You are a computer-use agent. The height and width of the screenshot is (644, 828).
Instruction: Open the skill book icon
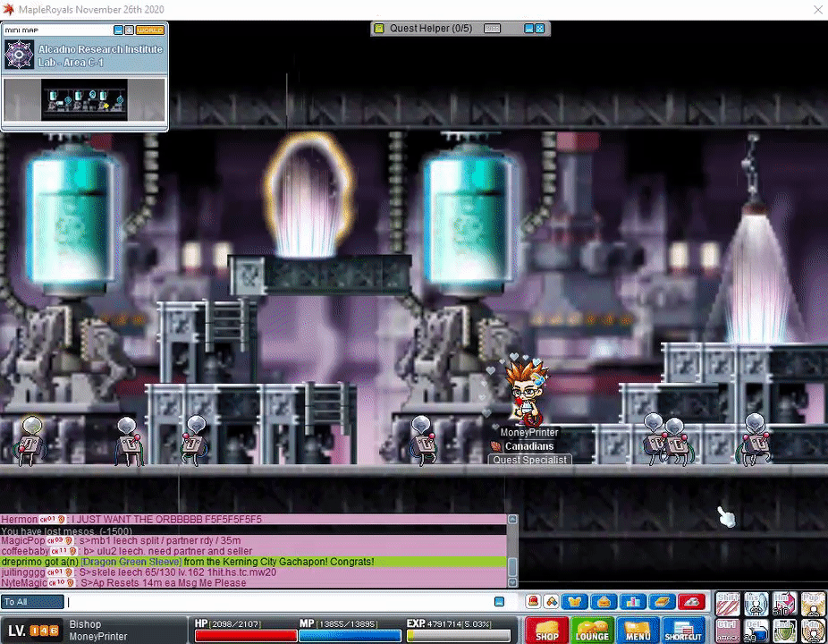pos(663,601)
